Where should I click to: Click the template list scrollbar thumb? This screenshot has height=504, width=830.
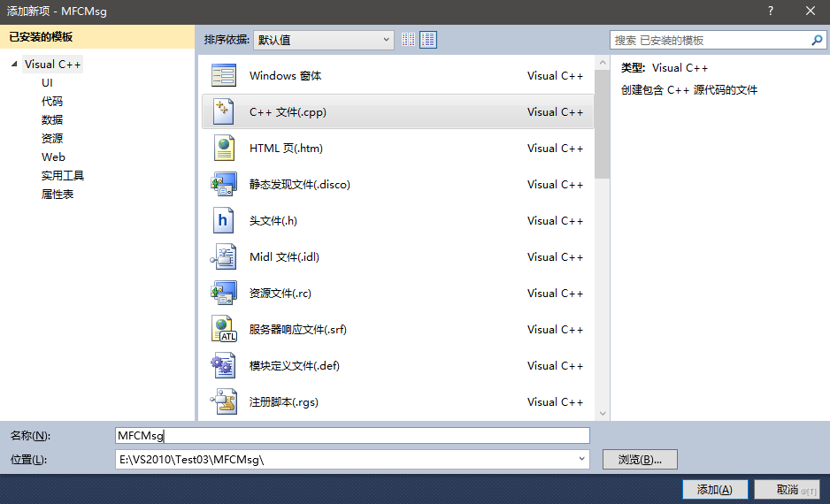coord(602,125)
